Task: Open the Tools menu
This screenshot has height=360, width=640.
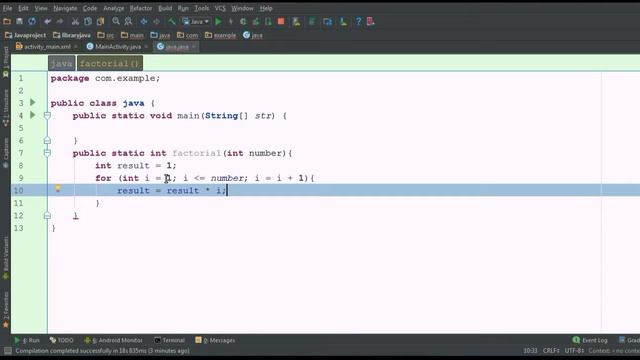Action: pos(202,8)
